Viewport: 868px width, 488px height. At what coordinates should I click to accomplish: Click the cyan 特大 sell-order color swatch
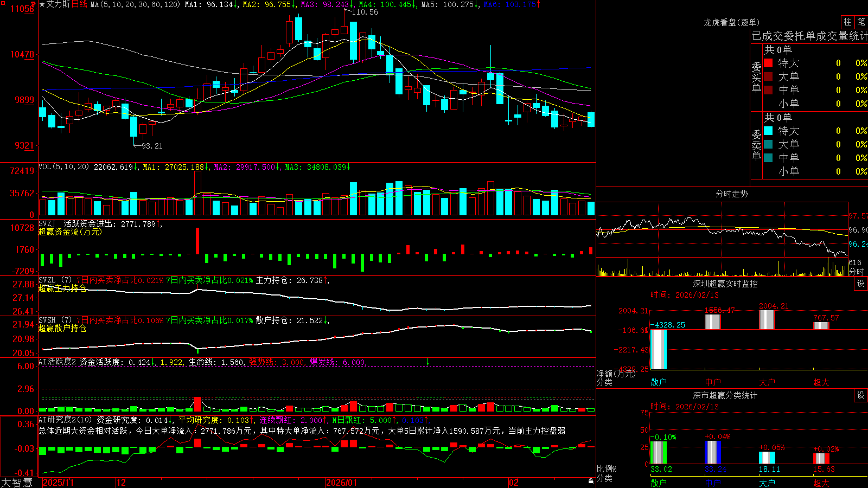point(768,131)
